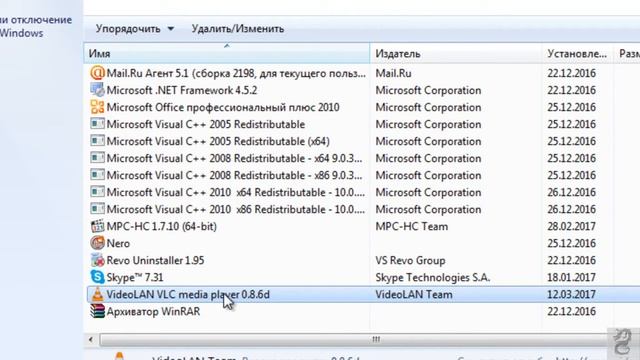Screen dimensions: 640x360
Task: Click icon of Visual C++ 2005 Redistributable (x64)
Action: (x=97, y=141)
